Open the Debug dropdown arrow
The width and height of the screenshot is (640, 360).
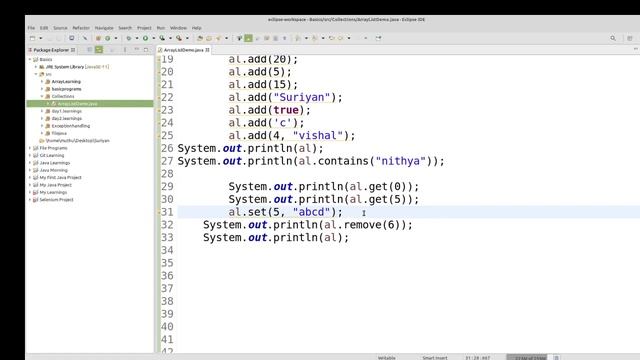coord(137,38)
